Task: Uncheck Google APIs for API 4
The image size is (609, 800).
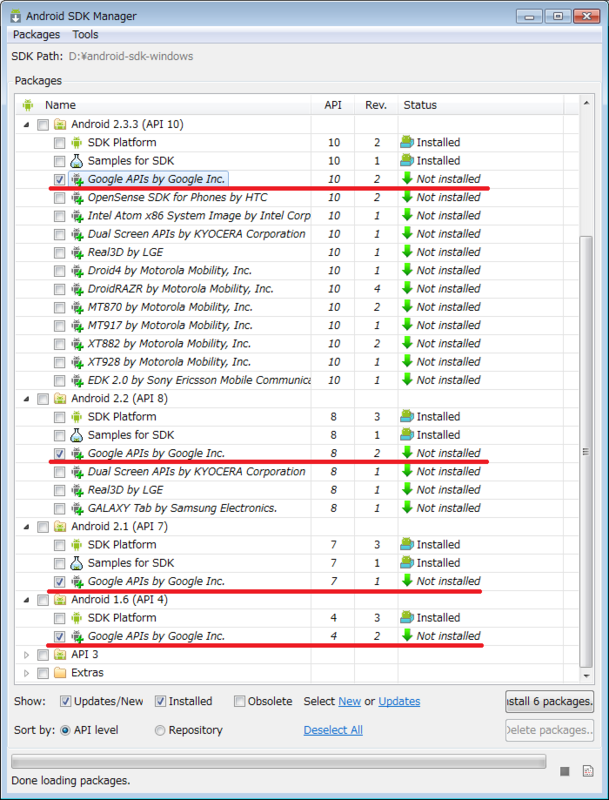Action: [60, 637]
